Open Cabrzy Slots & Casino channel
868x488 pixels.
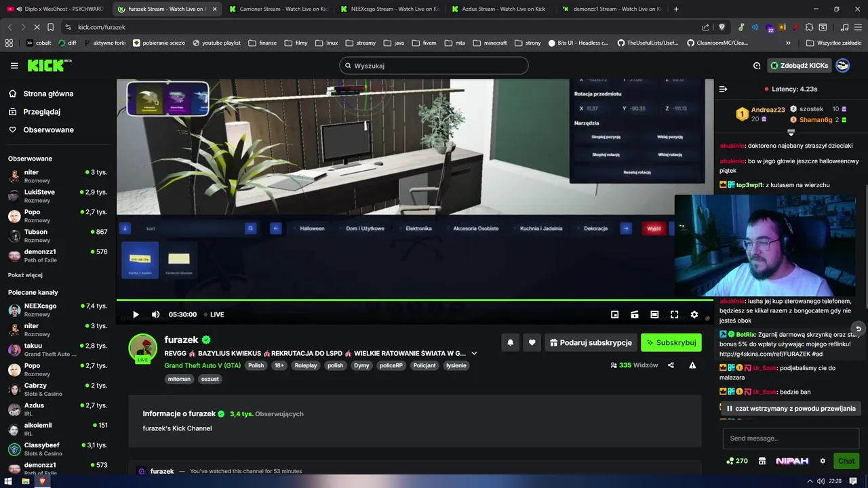pos(58,389)
